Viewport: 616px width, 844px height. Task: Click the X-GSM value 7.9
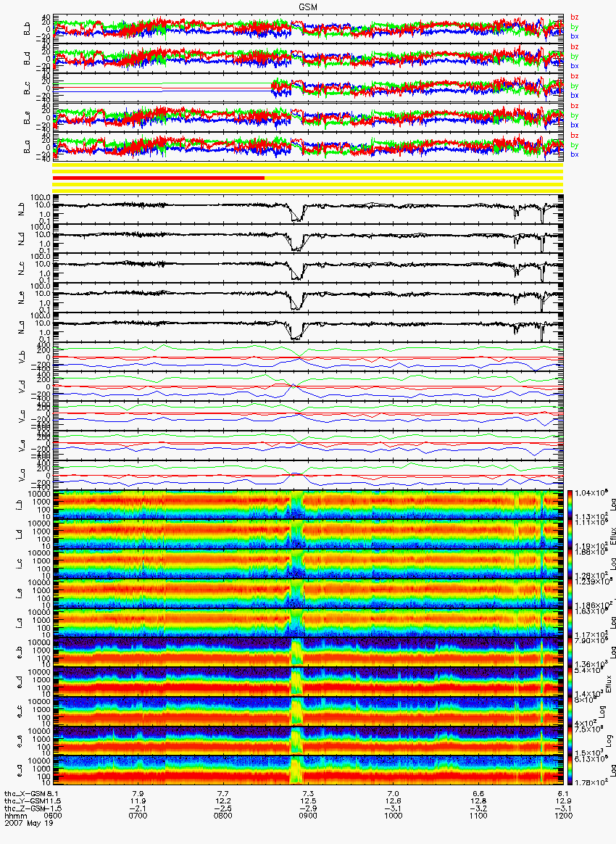pos(138,794)
